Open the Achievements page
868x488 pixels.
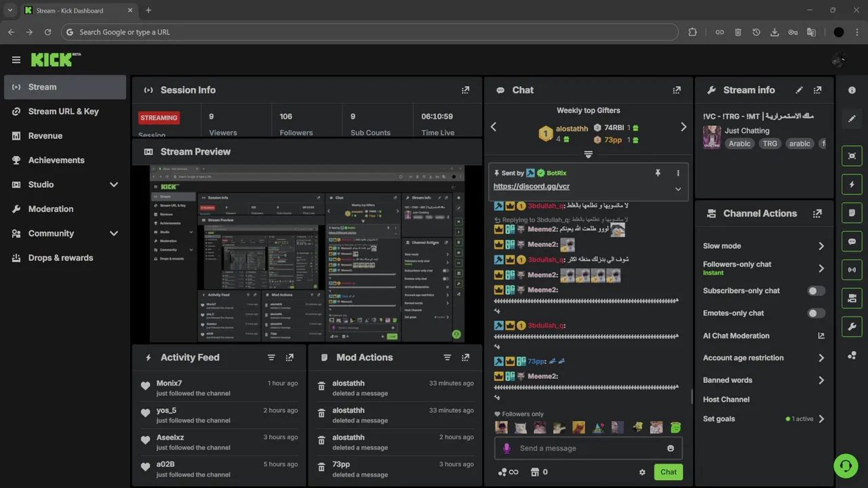(x=65, y=160)
